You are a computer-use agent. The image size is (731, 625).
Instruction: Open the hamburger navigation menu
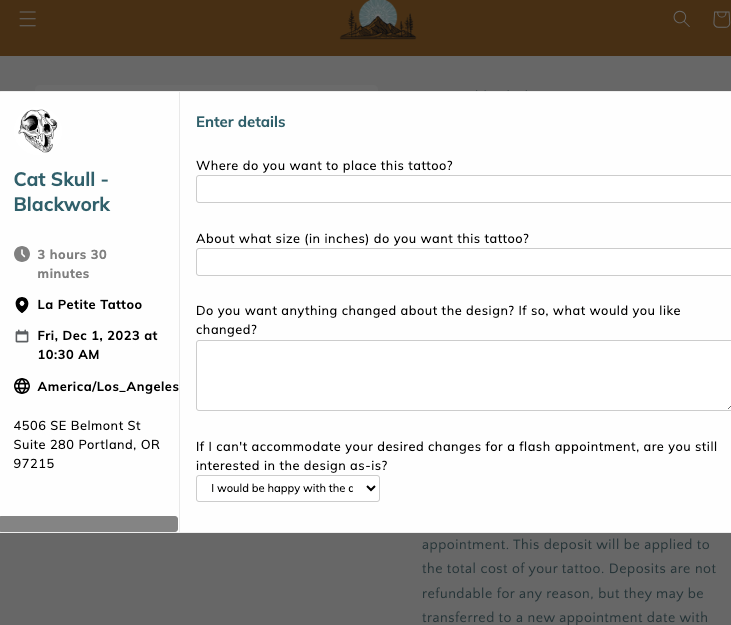[x=28, y=19]
